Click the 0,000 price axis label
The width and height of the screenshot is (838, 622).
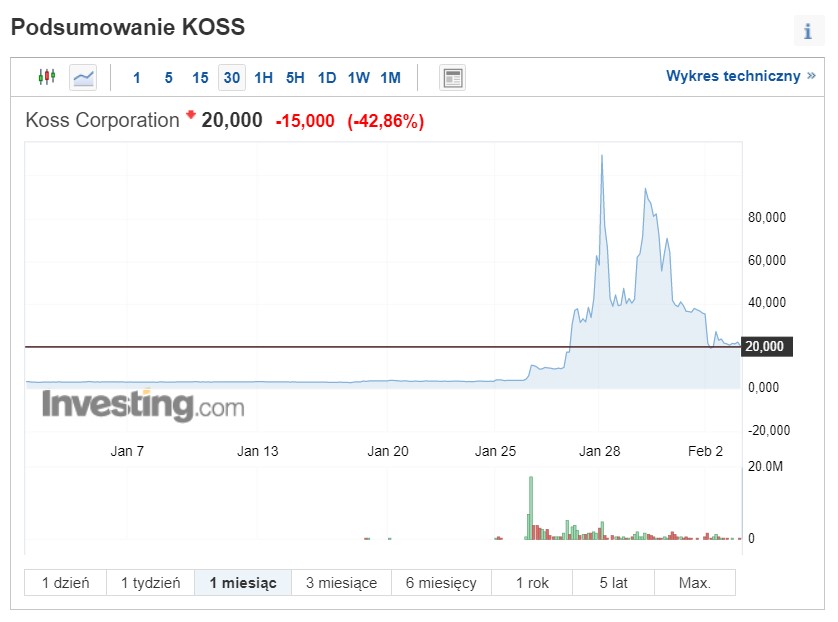(764, 387)
